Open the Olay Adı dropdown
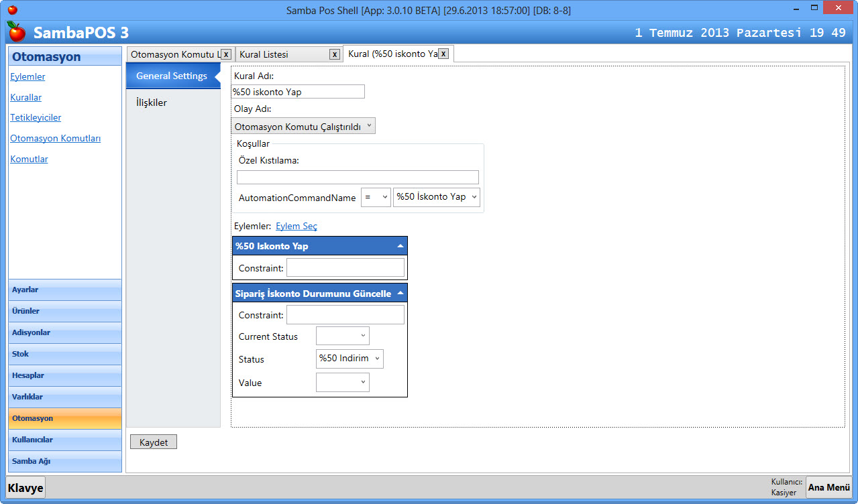This screenshot has height=504, width=858. (303, 126)
